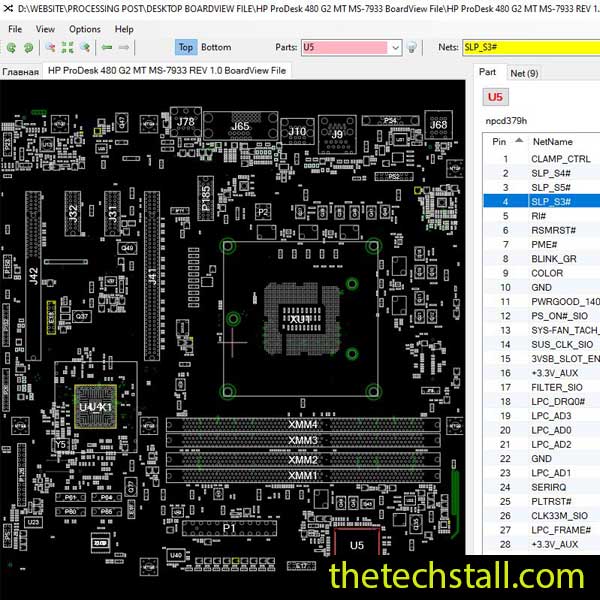Open the View menu
This screenshot has width=600, height=600.
45,29
